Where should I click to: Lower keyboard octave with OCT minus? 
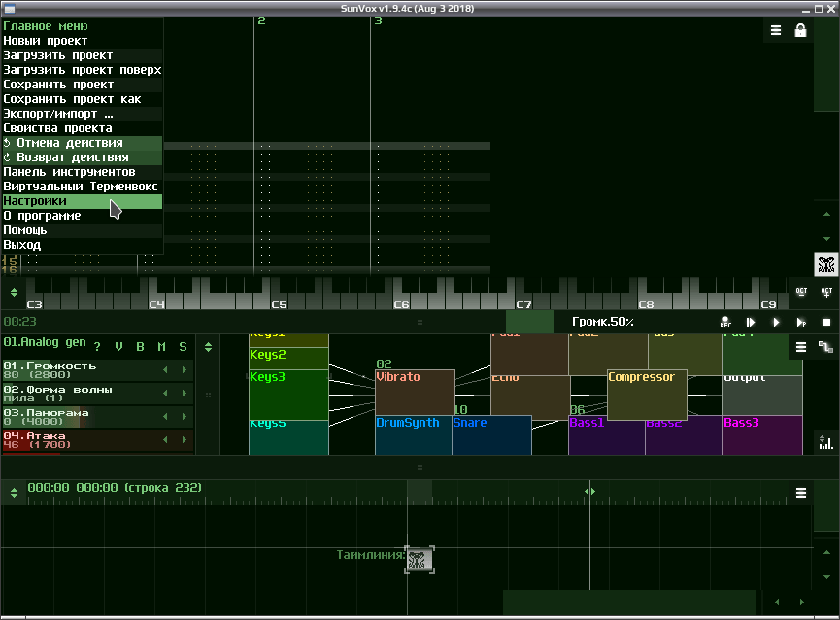[801, 293]
